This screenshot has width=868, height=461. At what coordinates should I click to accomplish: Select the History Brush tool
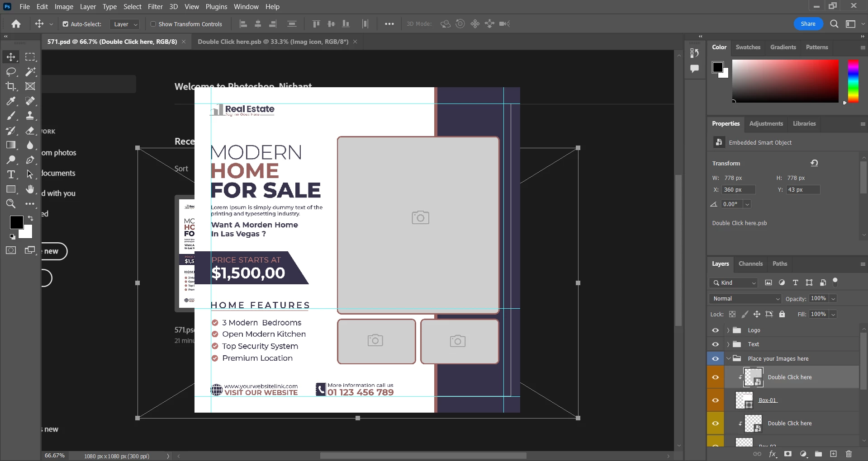11,131
